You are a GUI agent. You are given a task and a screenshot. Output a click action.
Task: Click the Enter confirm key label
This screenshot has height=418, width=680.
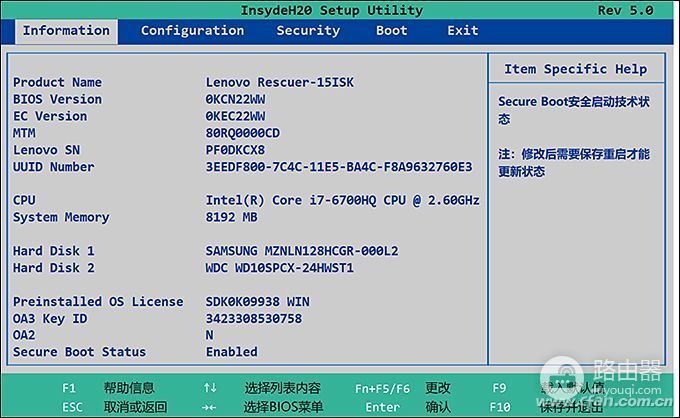point(382,407)
